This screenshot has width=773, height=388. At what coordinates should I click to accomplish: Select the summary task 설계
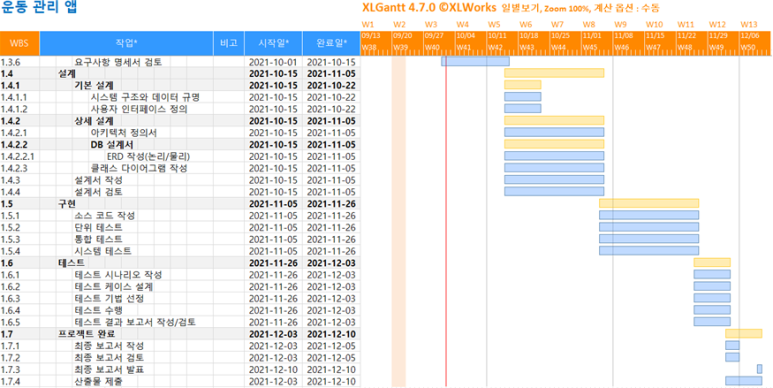tap(67, 74)
